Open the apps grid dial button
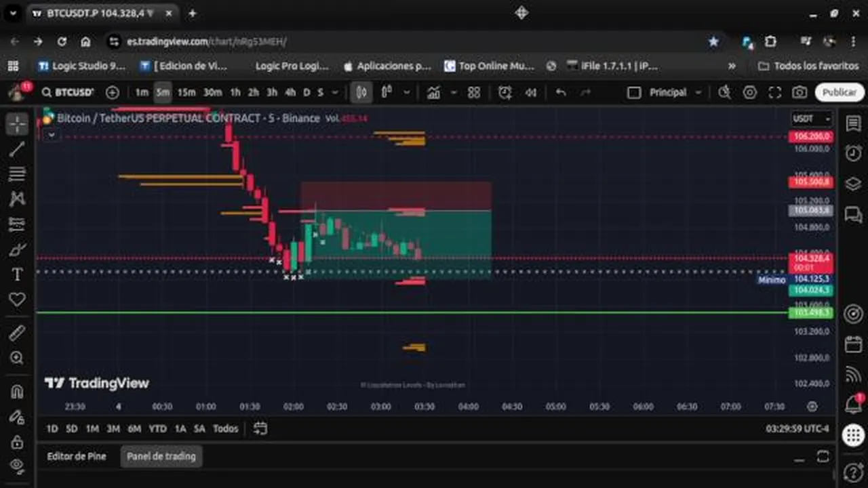The image size is (868, 488). click(854, 435)
